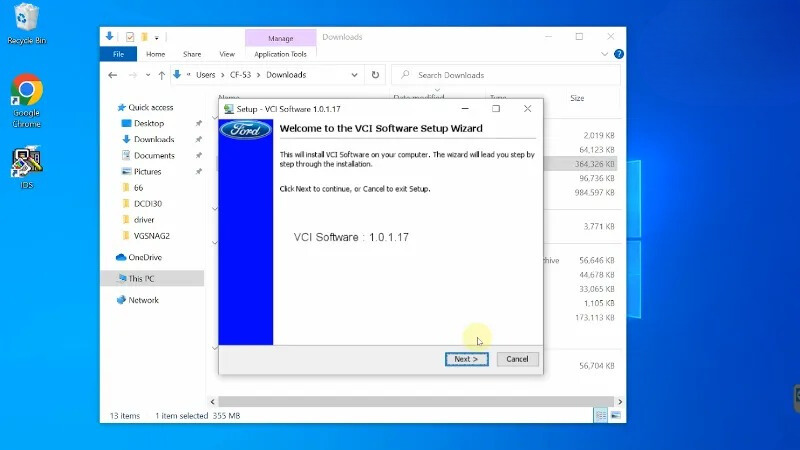Select the Manage contextual tab

pos(281,38)
